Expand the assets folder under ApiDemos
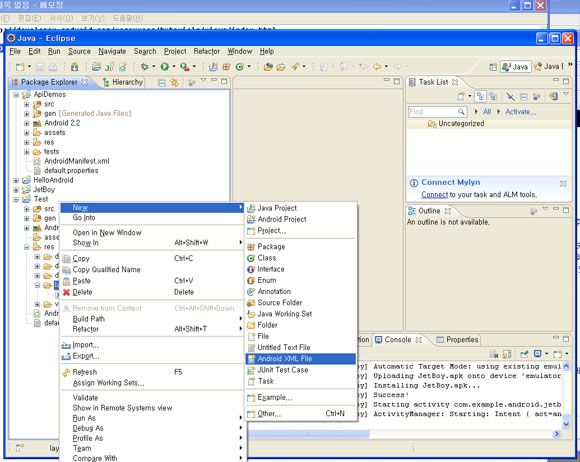The image size is (580, 462). click(27, 133)
